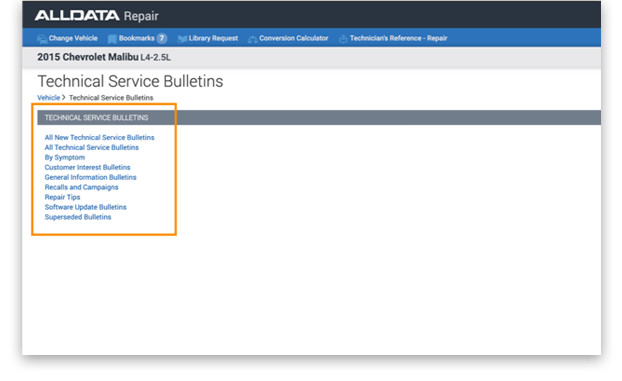This screenshot has width=622, height=381.
Task: Open All Technical Service Bulletins link
Action: (92, 147)
